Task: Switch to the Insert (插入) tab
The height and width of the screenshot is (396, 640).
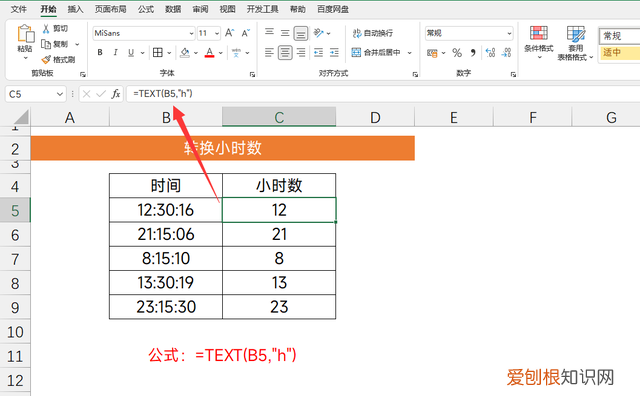Action: (75, 9)
